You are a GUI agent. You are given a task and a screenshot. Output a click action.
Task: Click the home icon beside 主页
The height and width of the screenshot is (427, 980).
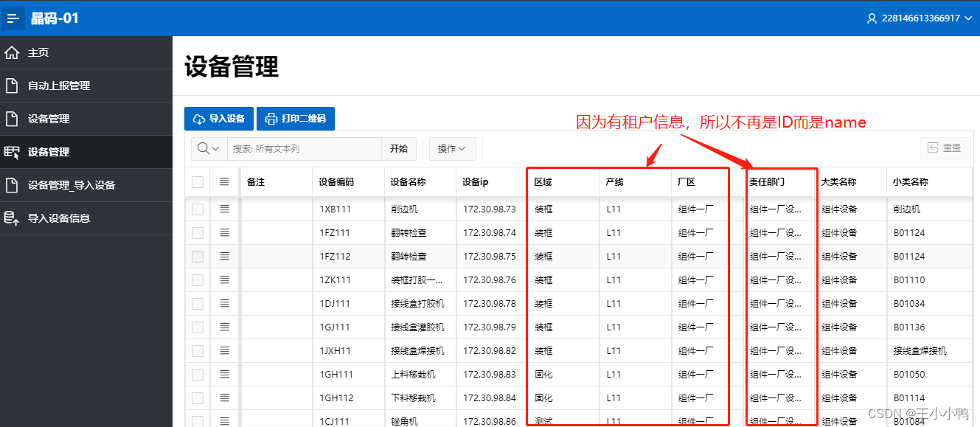pyautogui.click(x=12, y=52)
